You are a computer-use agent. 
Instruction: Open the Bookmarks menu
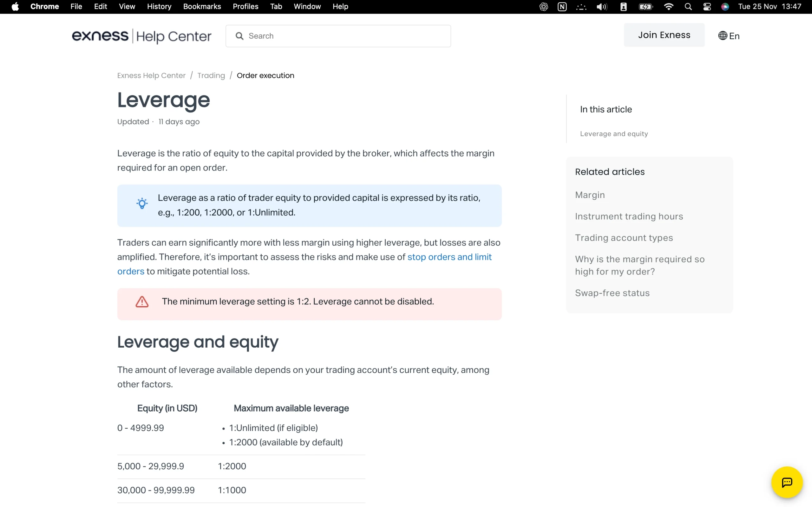[x=202, y=7]
